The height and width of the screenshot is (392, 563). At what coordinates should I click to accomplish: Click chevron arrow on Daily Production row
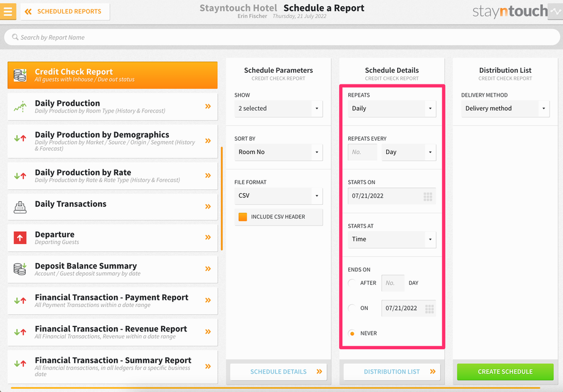208,106
